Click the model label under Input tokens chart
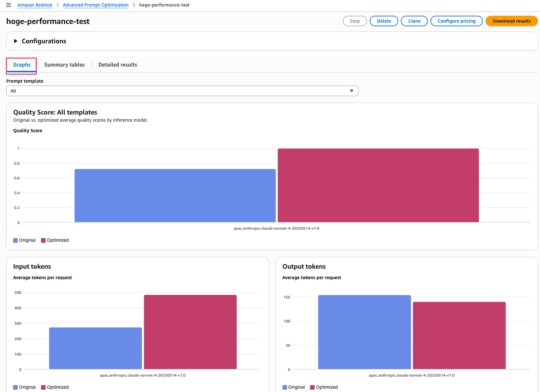The width and height of the screenshot is (540, 392). pos(143,375)
